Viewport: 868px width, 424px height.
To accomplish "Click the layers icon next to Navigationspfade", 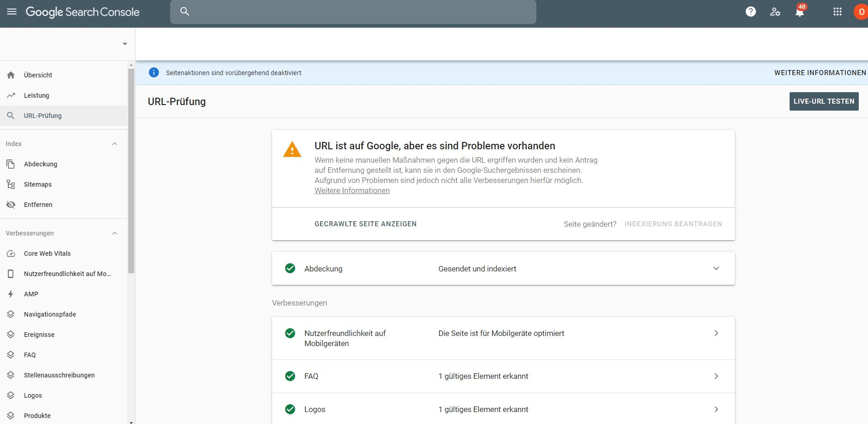I will click(x=11, y=314).
